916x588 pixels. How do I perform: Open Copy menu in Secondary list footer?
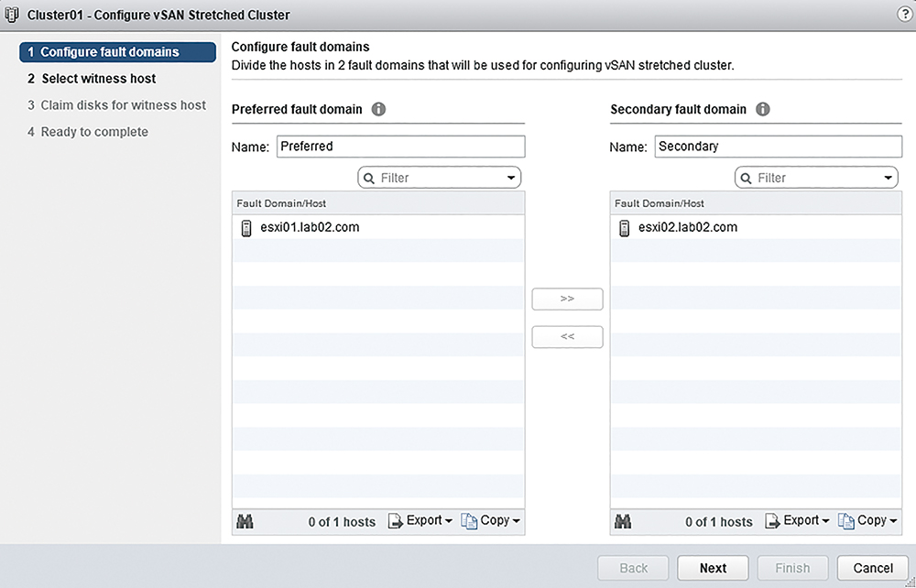point(867,520)
